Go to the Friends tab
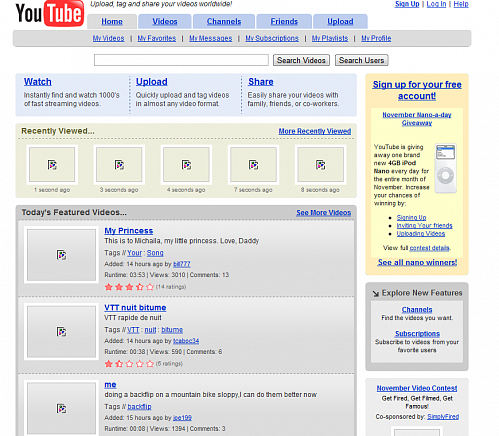 [x=284, y=22]
